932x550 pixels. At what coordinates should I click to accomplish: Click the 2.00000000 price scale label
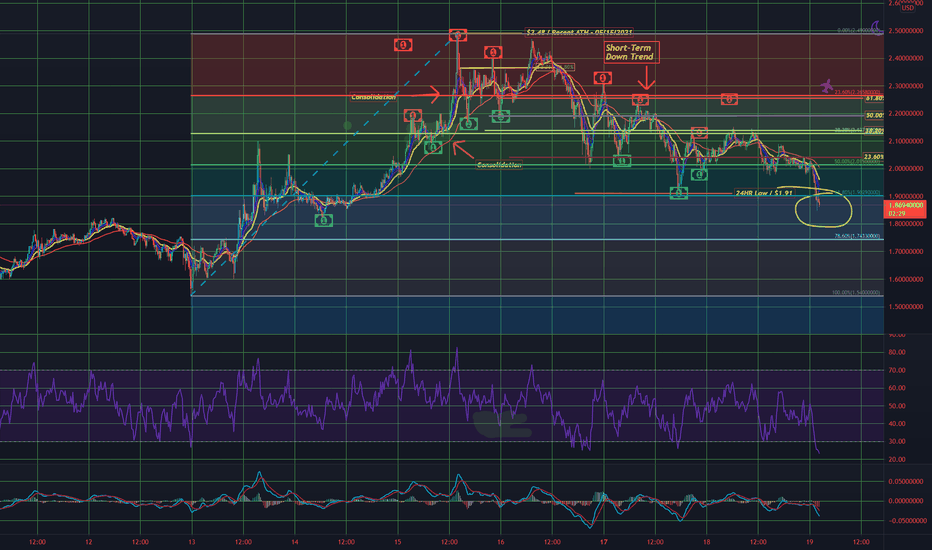906,169
